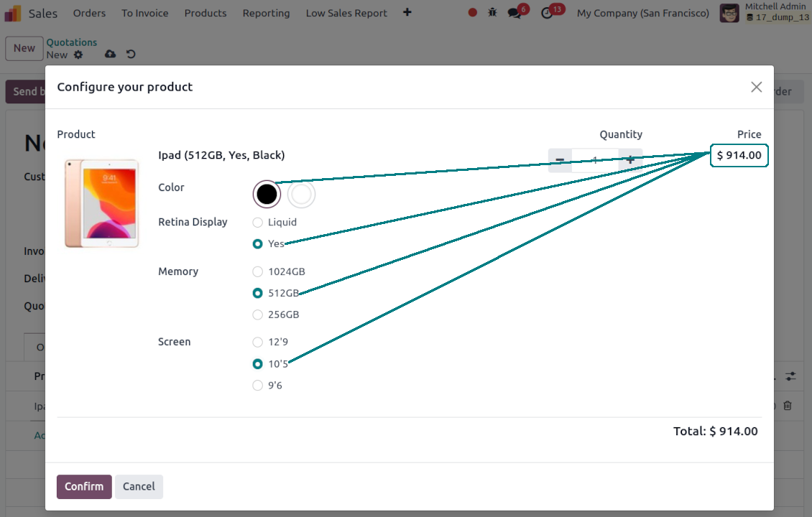Image resolution: width=812 pixels, height=517 pixels.
Task: Open Low Sales Report menu
Action: pos(346,13)
